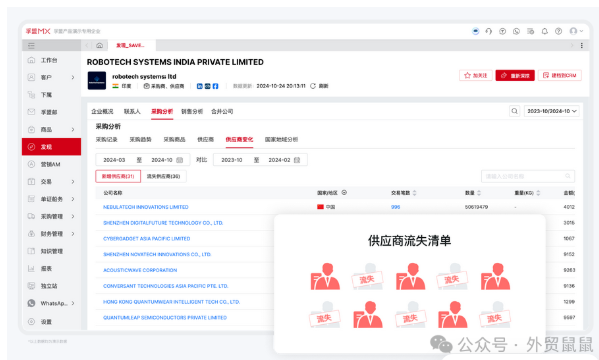Click the 2024-03 start date field
This screenshot has height=360, width=599.
pos(114,160)
